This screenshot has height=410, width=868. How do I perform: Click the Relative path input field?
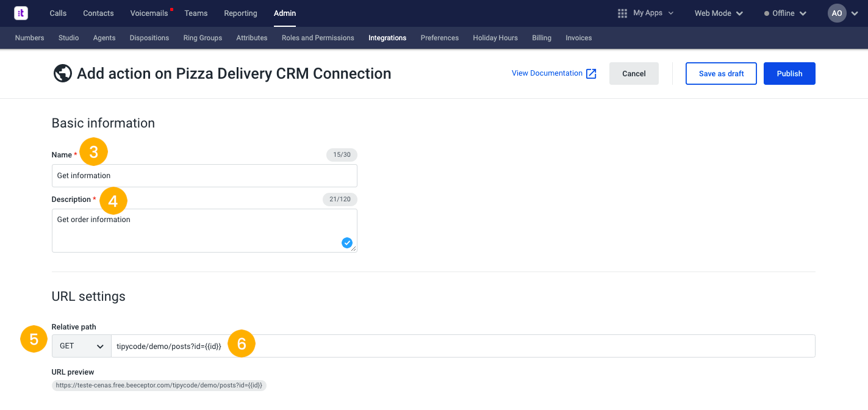[463, 346]
